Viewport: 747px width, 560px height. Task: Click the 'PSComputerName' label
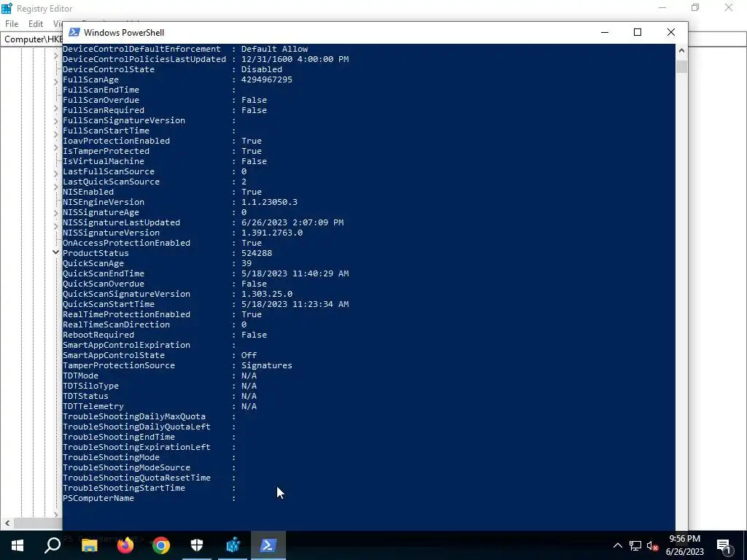point(98,498)
